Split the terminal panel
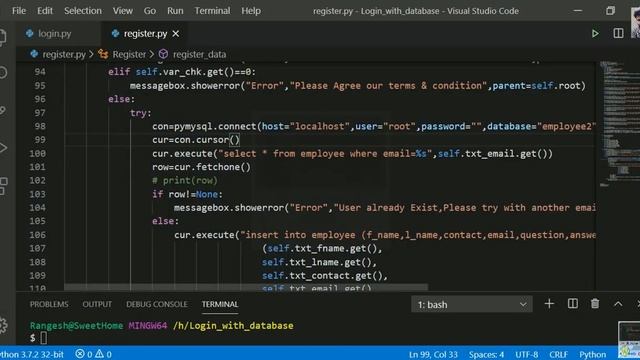 point(573,304)
